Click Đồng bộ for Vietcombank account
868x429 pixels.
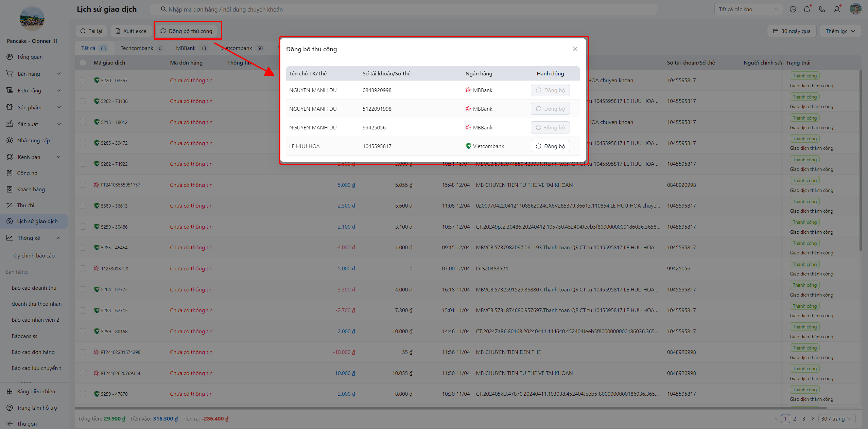click(x=550, y=146)
